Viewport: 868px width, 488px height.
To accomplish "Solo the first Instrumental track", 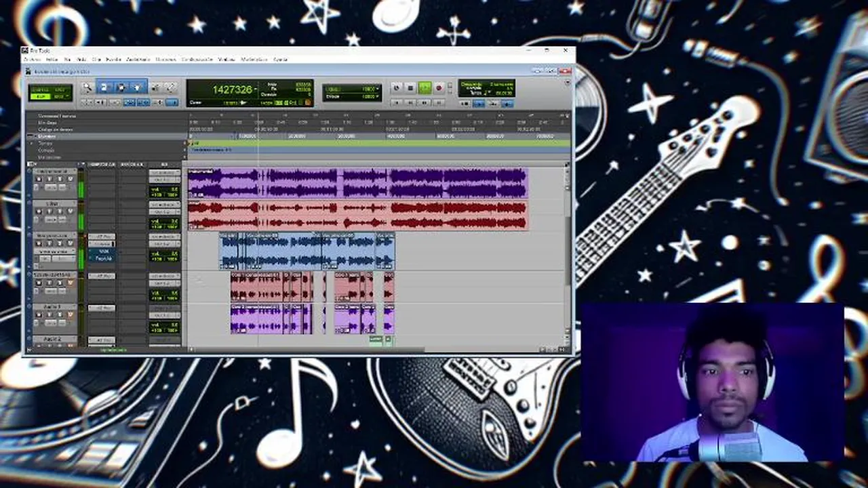I will (60, 179).
